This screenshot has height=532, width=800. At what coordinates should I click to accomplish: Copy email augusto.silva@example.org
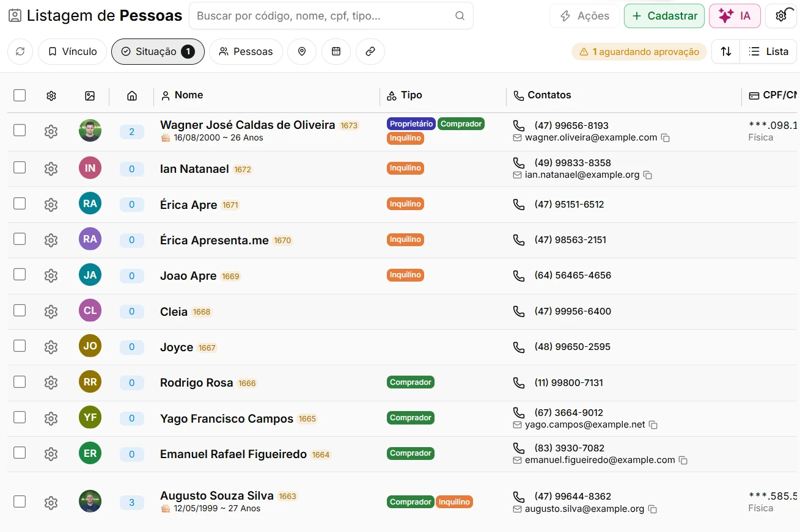click(653, 509)
